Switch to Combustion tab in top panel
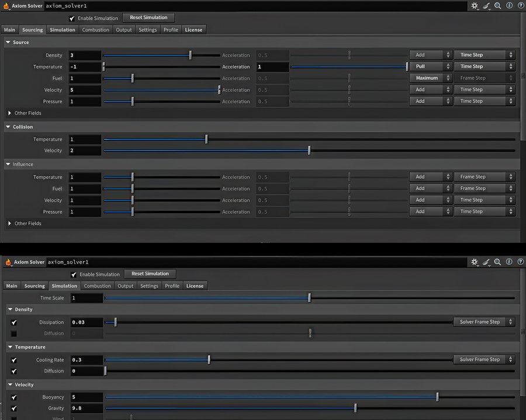 coord(96,30)
